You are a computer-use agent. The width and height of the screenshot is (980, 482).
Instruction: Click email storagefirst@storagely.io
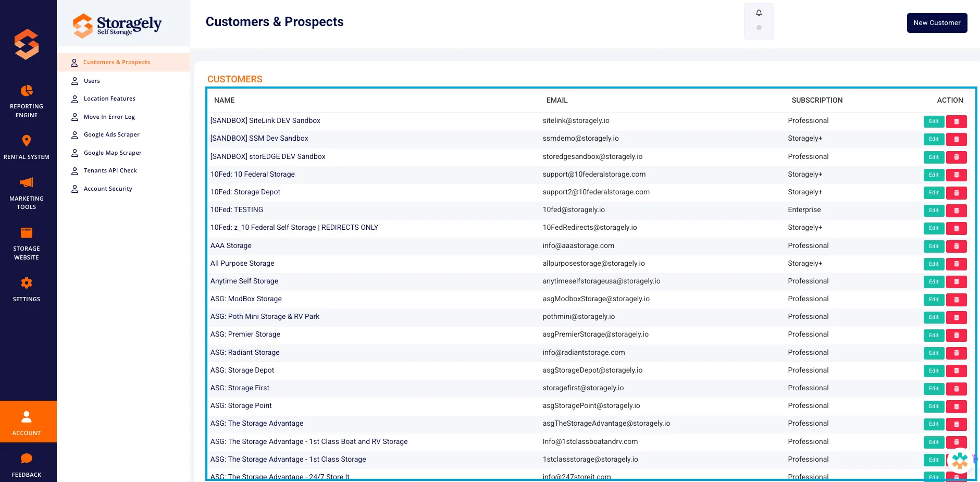coord(583,388)
